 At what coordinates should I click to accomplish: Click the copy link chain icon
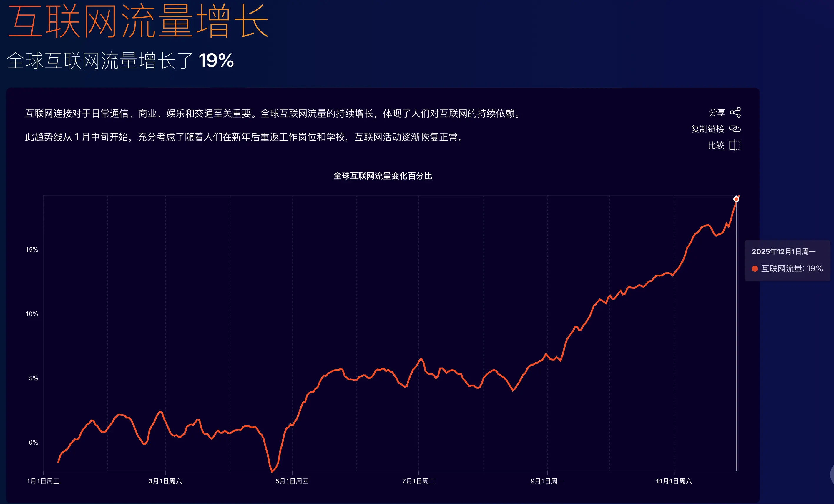point(735,129)
